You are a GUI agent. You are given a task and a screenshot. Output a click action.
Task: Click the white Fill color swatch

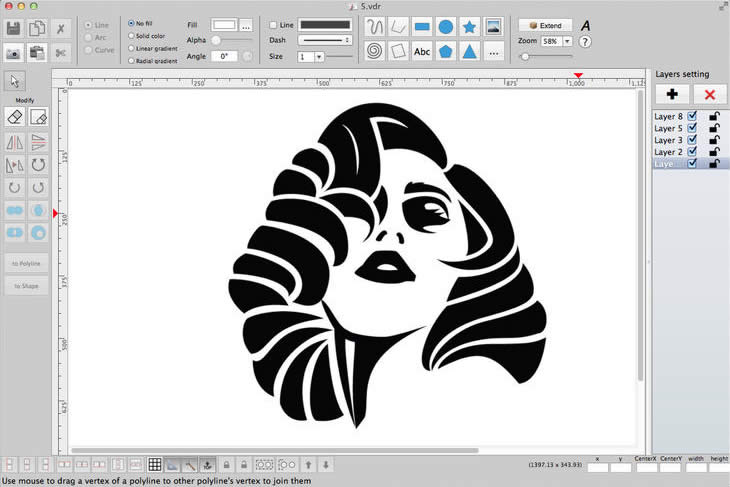pos(224,25)
